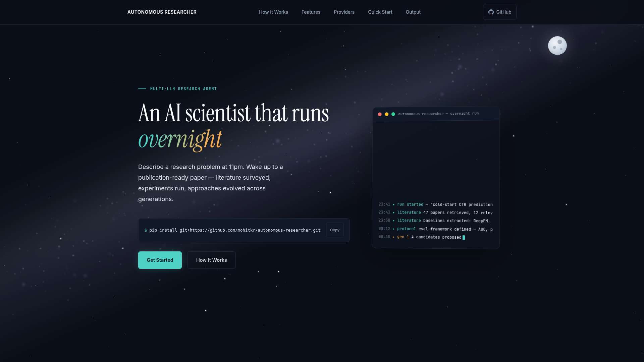
Task: Click the 'An AI scientist that runs' headline
Action: point(233,113)
